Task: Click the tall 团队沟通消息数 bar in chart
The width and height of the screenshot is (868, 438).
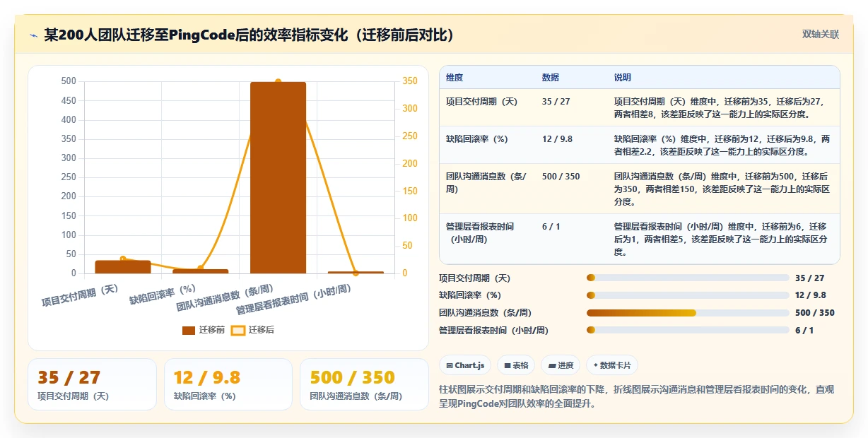Action: (278, 177)
